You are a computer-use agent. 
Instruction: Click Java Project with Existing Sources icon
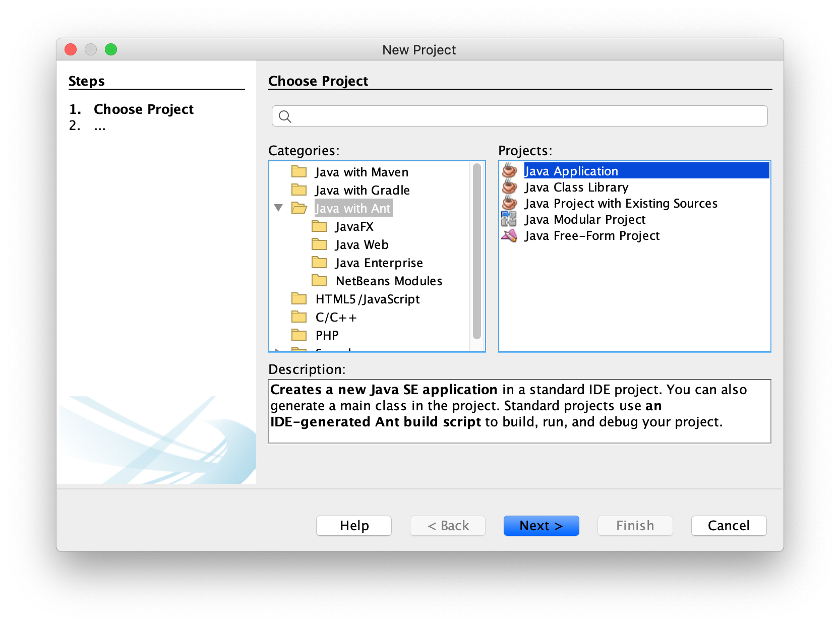click(510, 203)
